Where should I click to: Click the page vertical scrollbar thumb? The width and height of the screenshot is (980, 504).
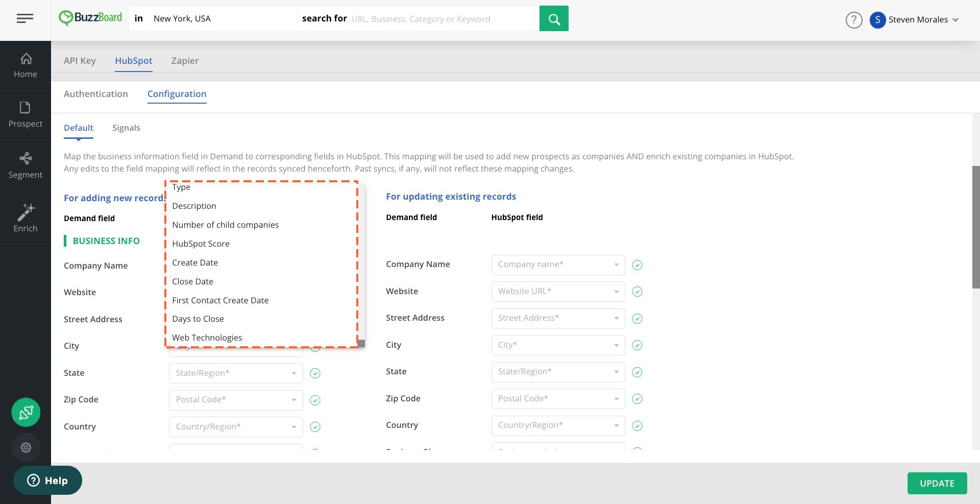(976, 227)
